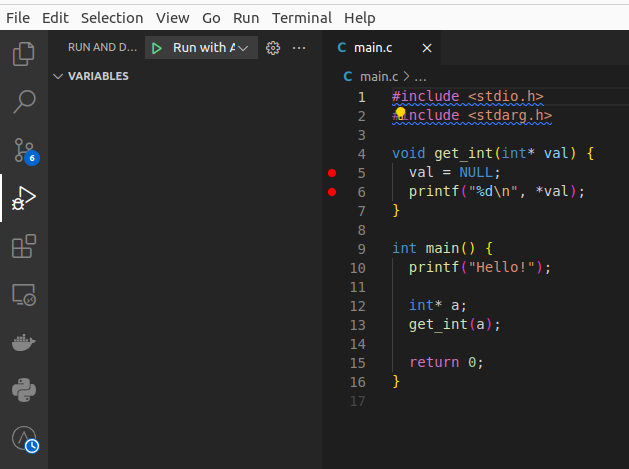The height and width of the screenshot is (469, 629).
Task: Click the breadcrumb ellipsis after main.c
Action: point(420,77)
